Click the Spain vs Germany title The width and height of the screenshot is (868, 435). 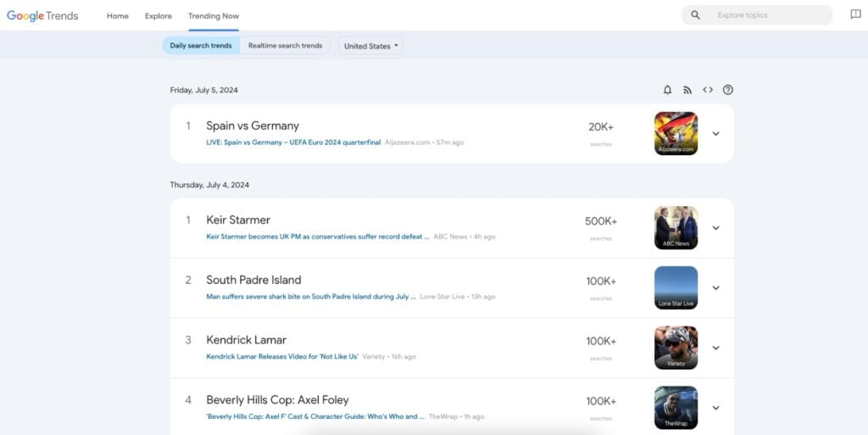(x=253, y=125)
